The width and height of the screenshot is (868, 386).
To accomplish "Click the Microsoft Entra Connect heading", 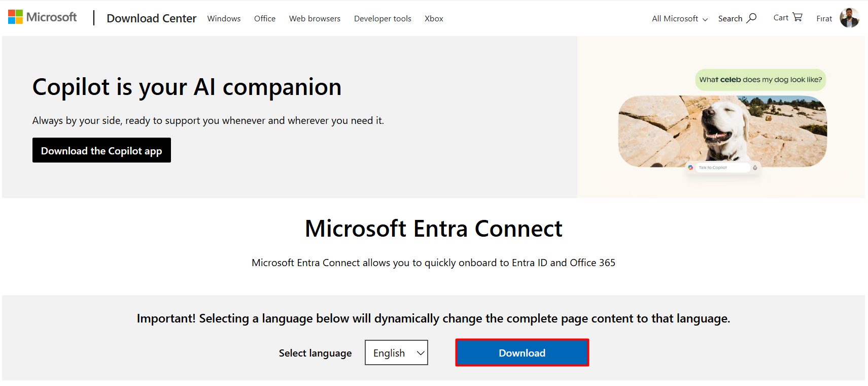I will (434, 229).
